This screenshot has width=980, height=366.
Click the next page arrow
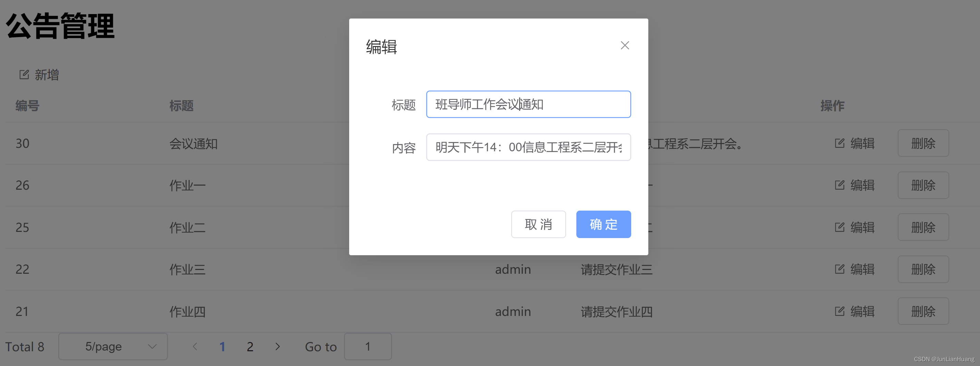(x=277, y=346)
